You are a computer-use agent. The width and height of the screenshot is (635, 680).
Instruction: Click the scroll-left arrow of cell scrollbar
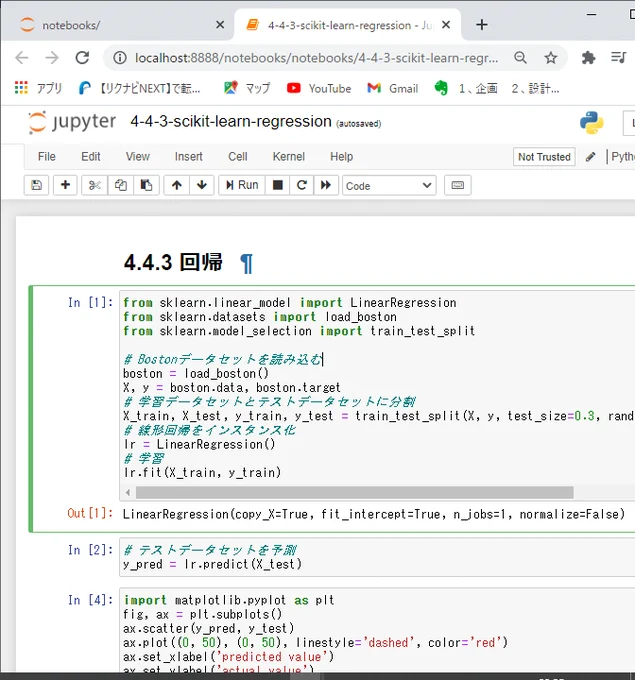pyautogui.click(x=128, y=492)
